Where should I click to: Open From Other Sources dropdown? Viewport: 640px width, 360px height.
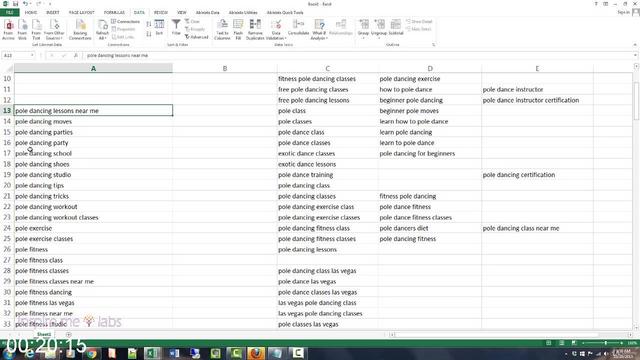(54, 30)
